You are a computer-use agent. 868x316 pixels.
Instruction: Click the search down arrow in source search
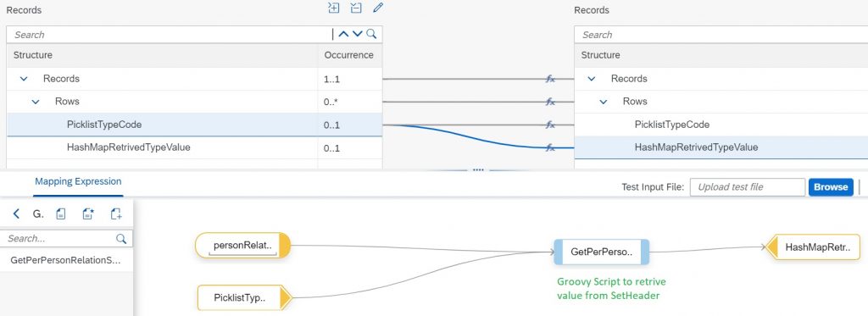(358, 35)
